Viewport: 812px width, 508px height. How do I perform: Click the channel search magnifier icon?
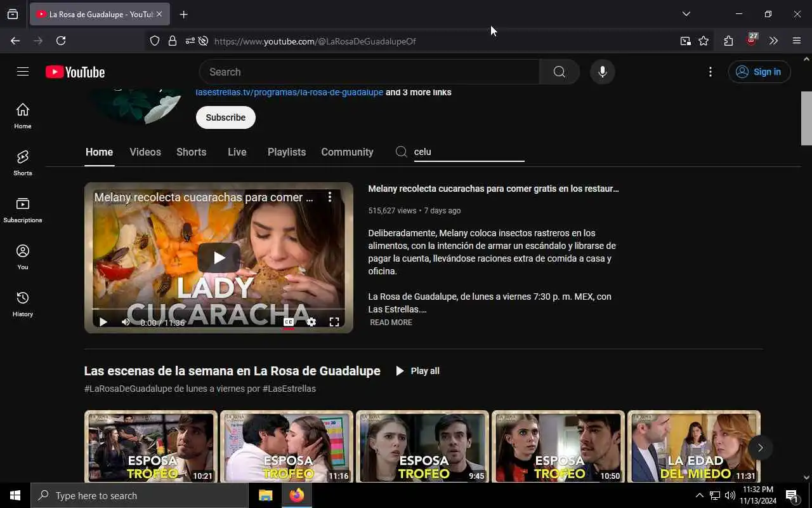pyautogui.click(x=401, y=152)
